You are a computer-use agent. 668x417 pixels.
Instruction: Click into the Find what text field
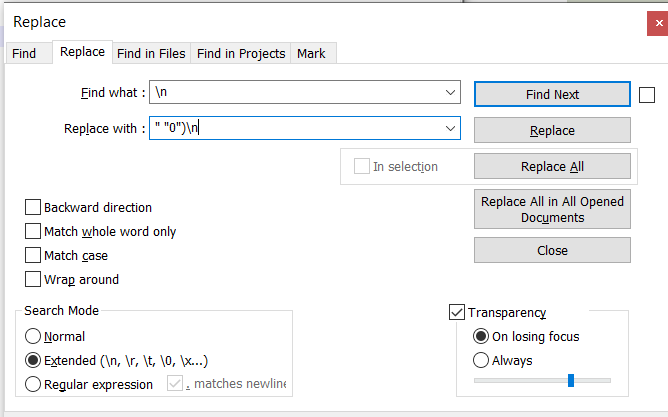pos(297,92)
